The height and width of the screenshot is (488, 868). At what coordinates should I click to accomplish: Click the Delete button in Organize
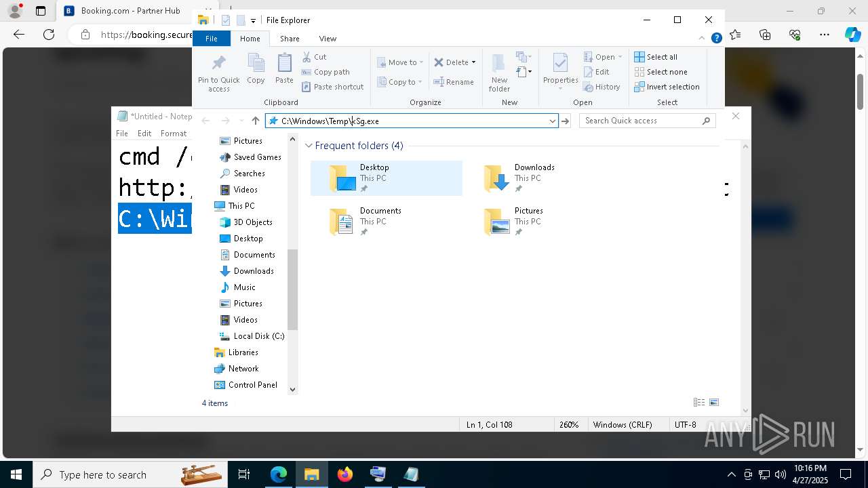tap(451, 62)
